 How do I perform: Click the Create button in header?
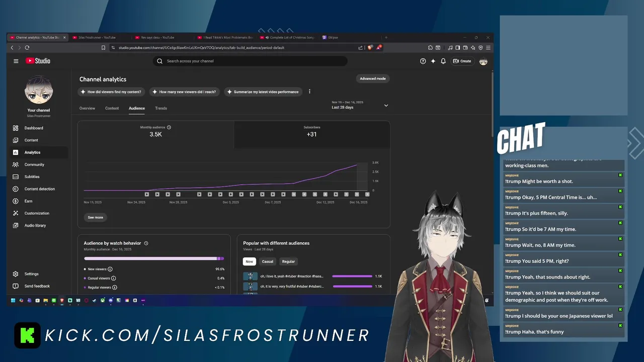462,61
